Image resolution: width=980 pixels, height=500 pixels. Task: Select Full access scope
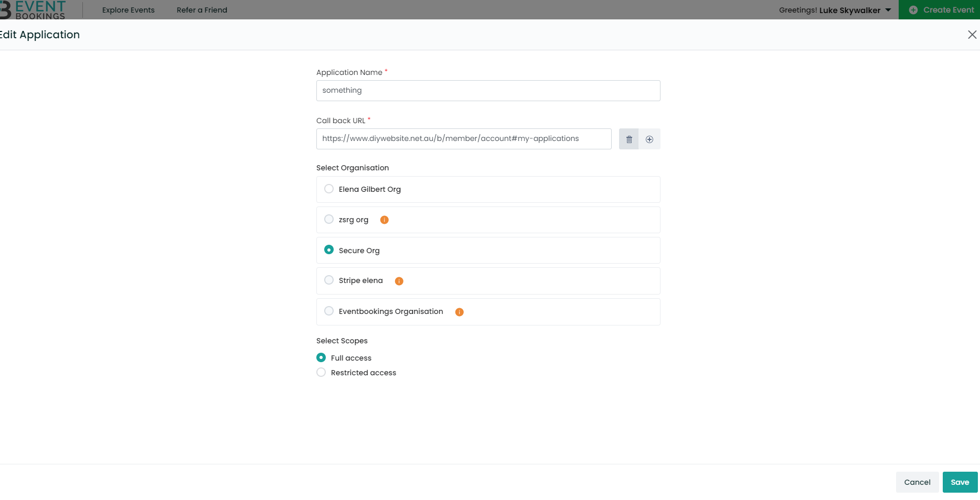pyautogui.click(x=321, y=358)
